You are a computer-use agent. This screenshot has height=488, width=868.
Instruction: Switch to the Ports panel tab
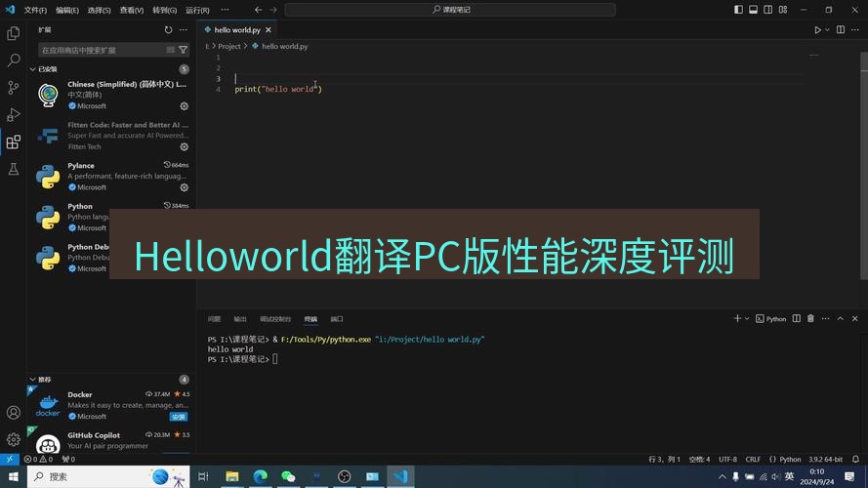337,319
